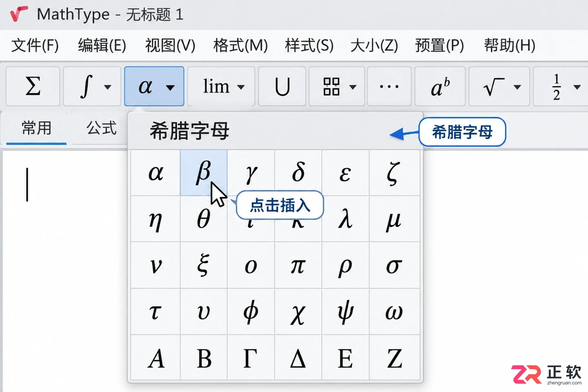
Task: Insert lowercase zeta from the palette
Action: click(394, 173)
